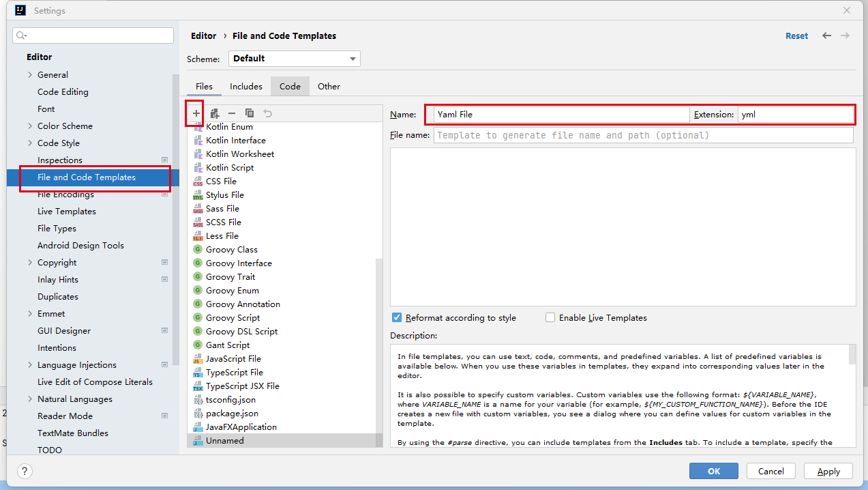868x490 pixels.
Task: Open the Scheme Default dropdown
Action: (x=295, y=59)
